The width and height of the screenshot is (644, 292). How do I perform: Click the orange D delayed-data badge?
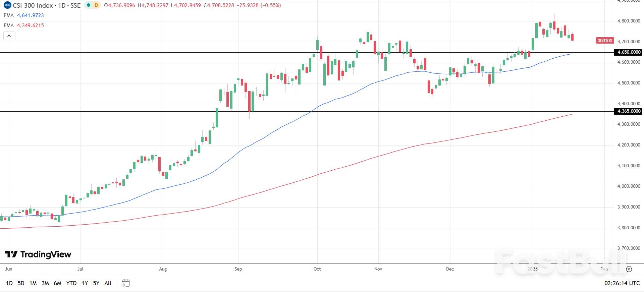[96, 5]
